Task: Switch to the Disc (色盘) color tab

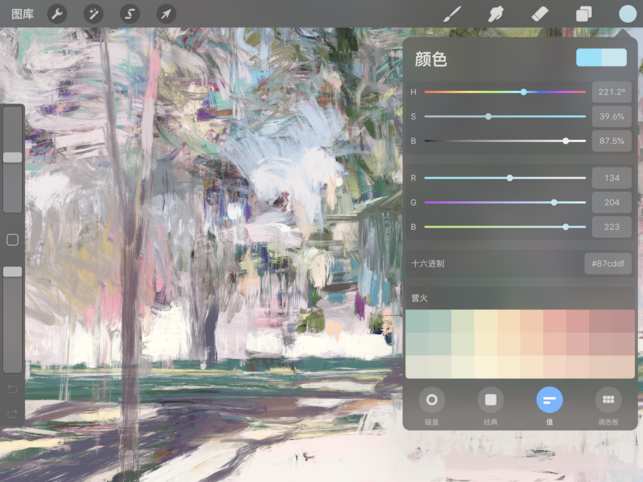Action: [431, 400]
